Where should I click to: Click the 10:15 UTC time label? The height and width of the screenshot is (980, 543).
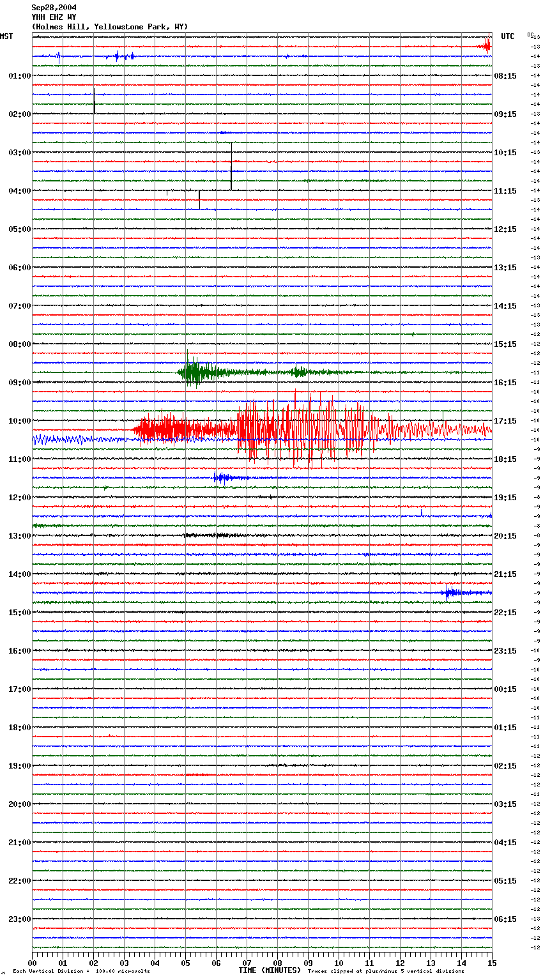point(505,153)
